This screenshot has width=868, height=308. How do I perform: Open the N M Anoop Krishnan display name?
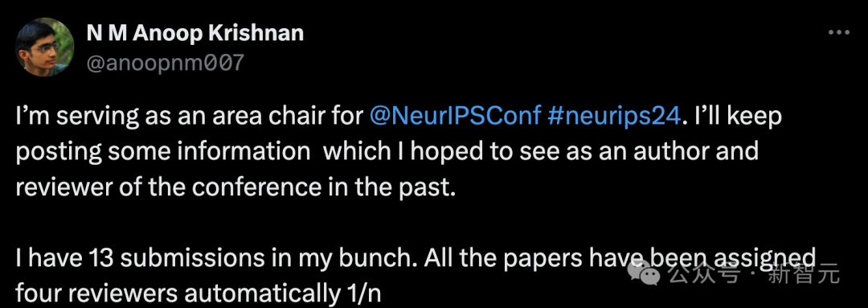click(x=194, y=33)
